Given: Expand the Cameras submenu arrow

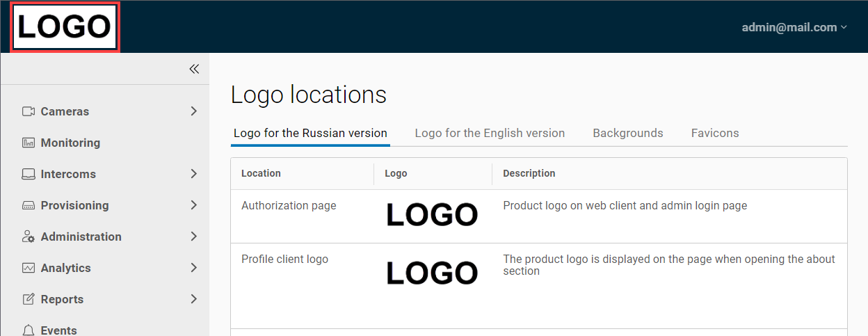Looking at the screenshot, I should coord(194,111).
